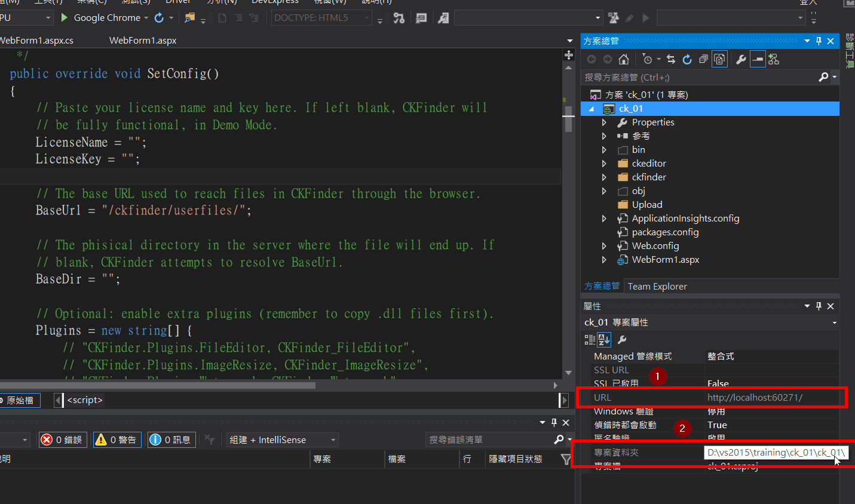Image resolution: width=855 pixels, height=504 pixels.
Task: Select ApplicationInsights.config file
Action: 685,219
